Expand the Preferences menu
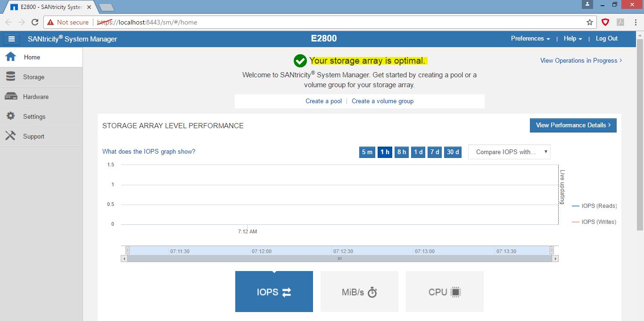The height and width of the screenshot is (321, 644). pos(530,39)
